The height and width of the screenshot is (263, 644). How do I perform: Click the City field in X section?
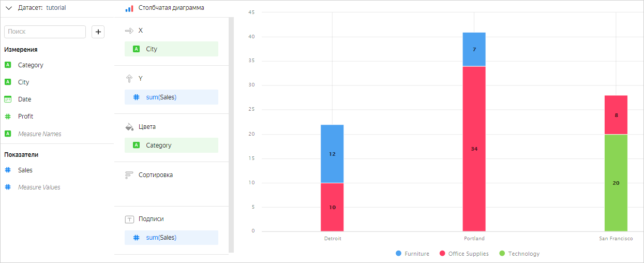(x=171, y=49)
